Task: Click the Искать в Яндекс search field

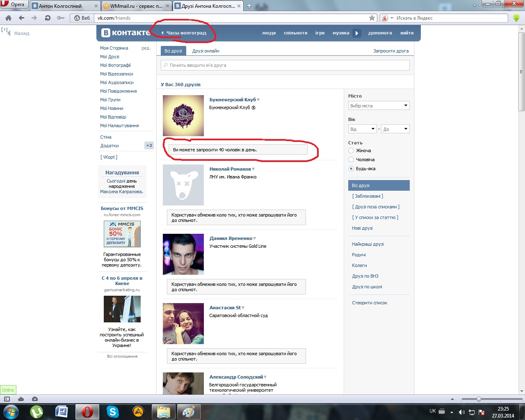Action: [x=451, y=18]
